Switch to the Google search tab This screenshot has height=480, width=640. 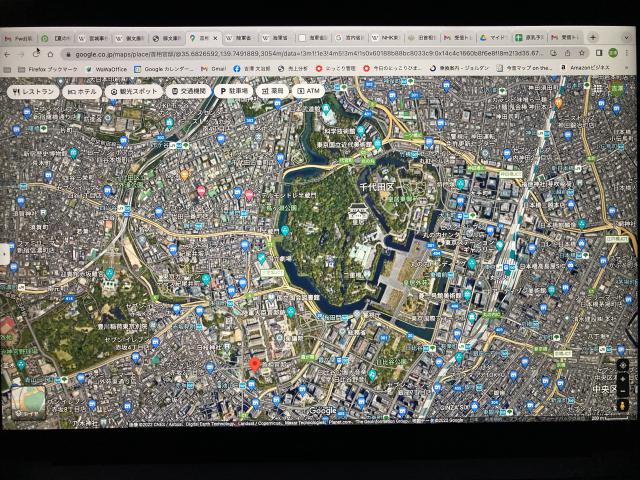tap(350, 38)
